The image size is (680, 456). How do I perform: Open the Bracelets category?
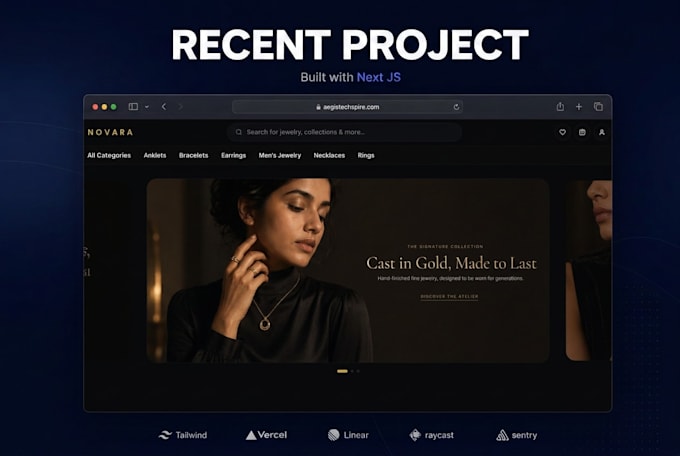(193, 155)
